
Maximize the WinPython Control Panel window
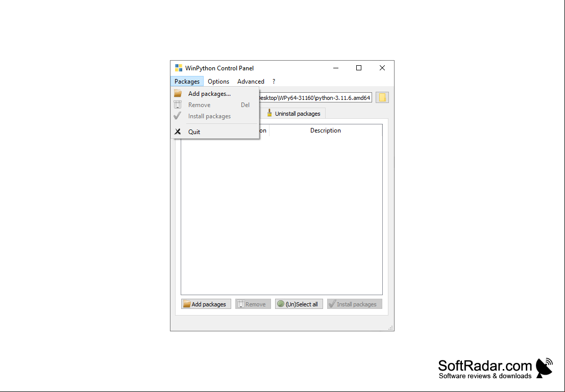(x=359, y=68)
